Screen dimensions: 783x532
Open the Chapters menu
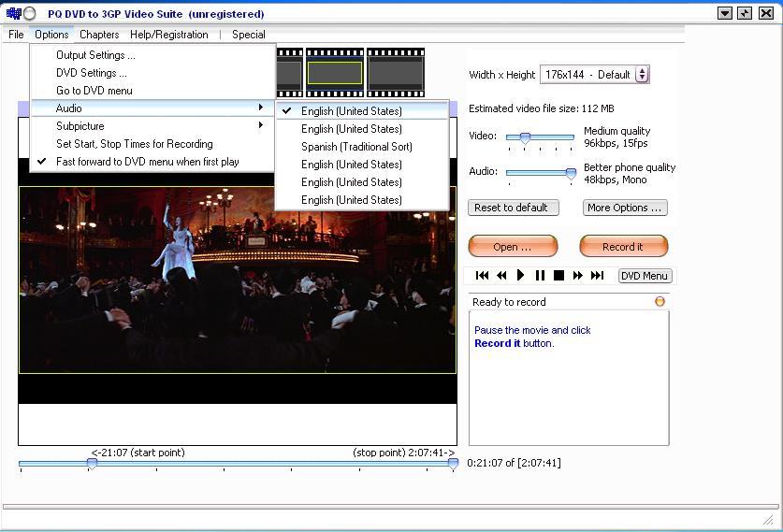click(99, 35)
